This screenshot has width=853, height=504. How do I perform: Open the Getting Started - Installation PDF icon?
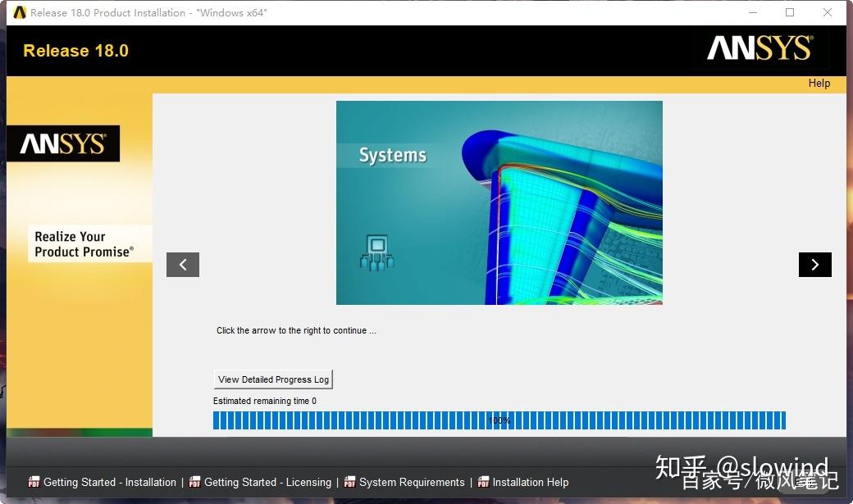(34, 482)
